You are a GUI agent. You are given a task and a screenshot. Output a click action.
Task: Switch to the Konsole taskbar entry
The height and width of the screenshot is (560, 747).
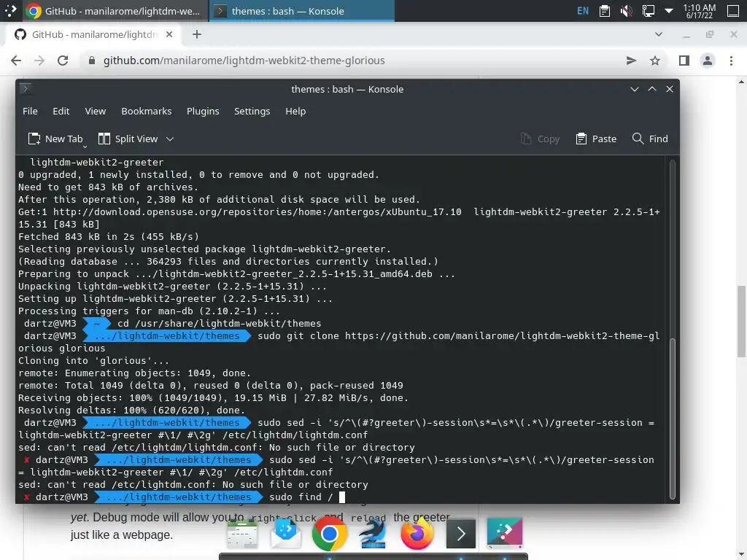301,11
